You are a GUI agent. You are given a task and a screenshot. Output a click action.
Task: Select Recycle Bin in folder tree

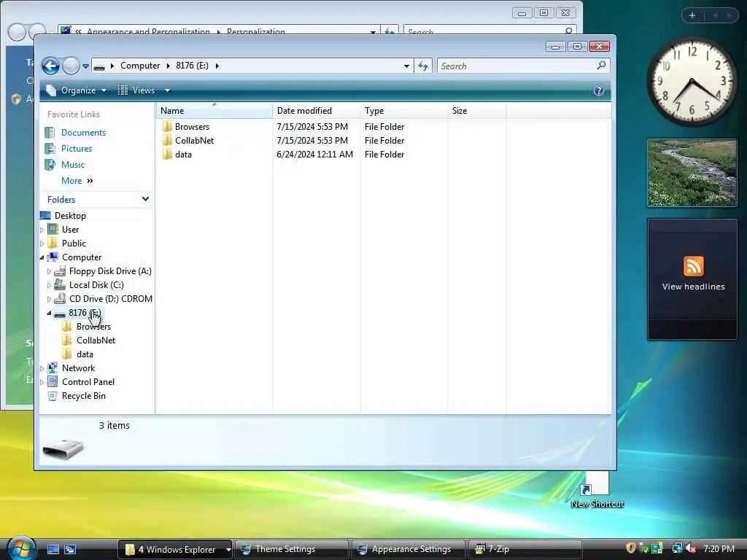tap(83, 396)
